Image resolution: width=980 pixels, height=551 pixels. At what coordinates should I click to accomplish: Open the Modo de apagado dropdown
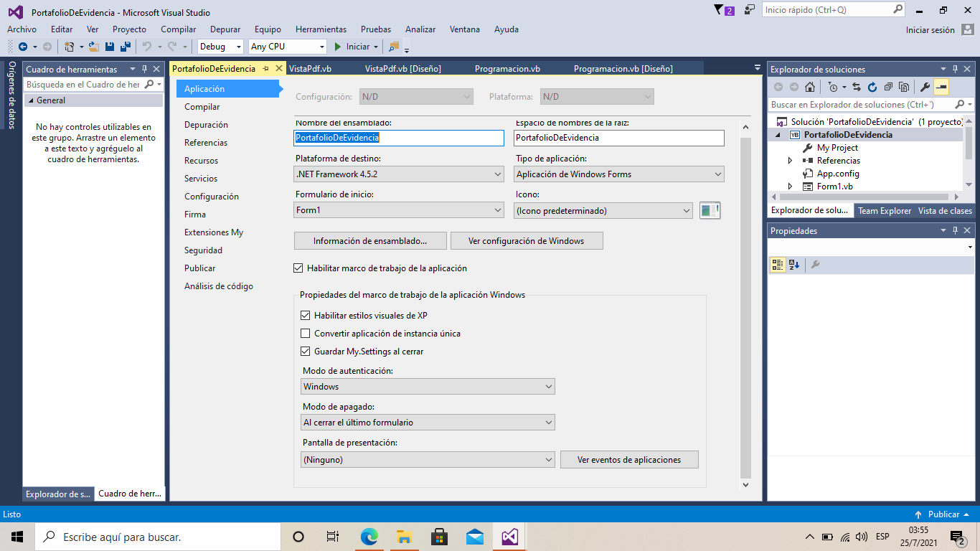pos(428,423)
